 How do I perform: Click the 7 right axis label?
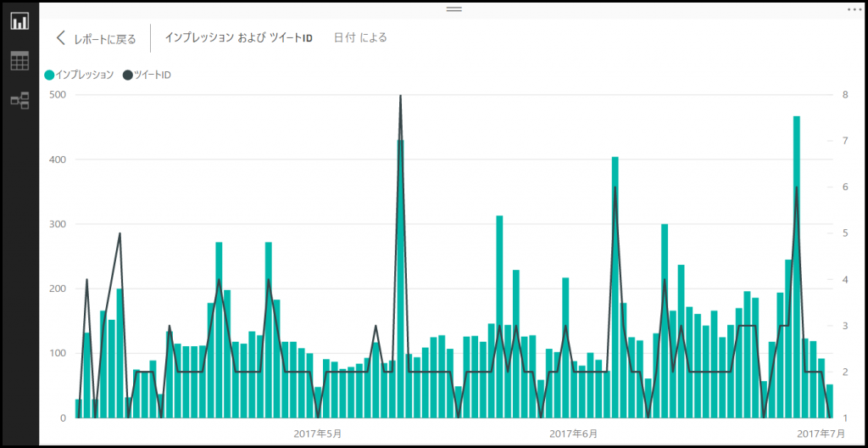pos(845,141)
